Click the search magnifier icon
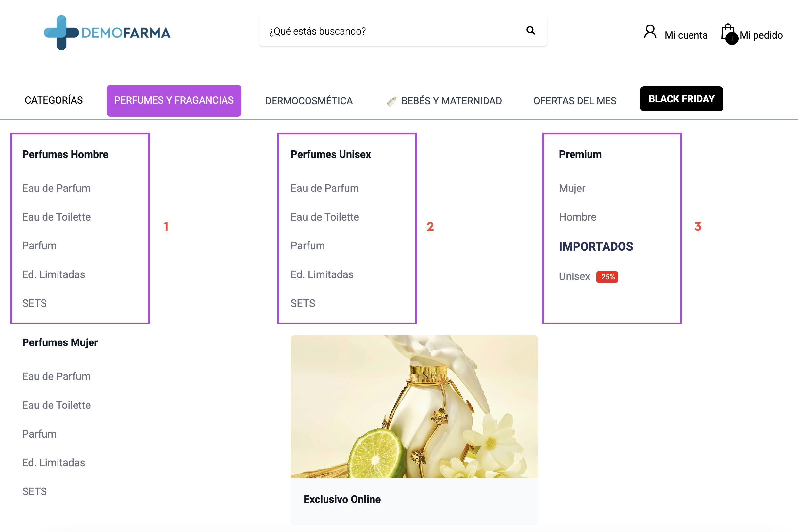Viewport: 798px width, 532px height. pyautogui.click(x=530, y=31)
